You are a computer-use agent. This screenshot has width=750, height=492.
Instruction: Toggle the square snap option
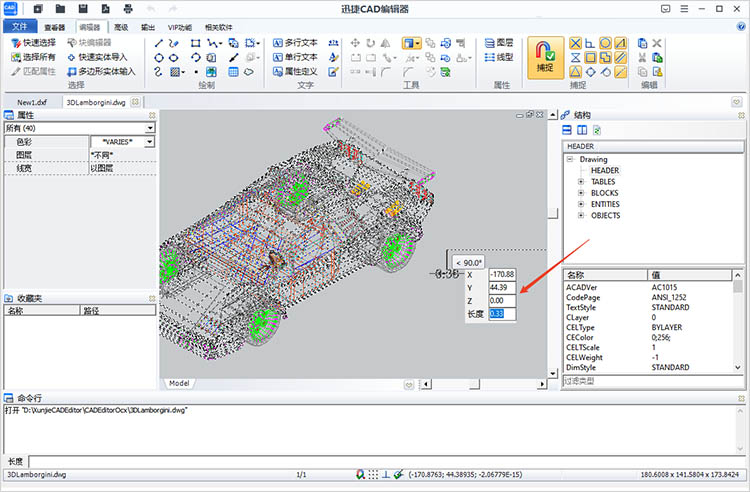pyautogui.click(x=591, y=58)
